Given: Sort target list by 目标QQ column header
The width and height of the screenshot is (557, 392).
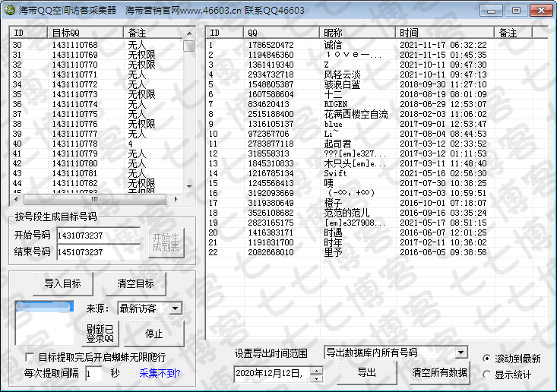Looking at the screenshot, I should coord(85,33).
